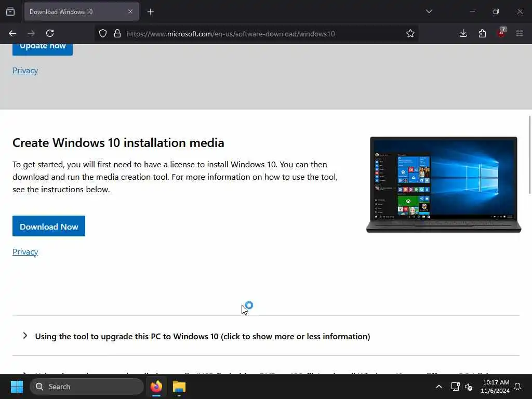List all tabs dropdown arrow

(x=429, y=11)
